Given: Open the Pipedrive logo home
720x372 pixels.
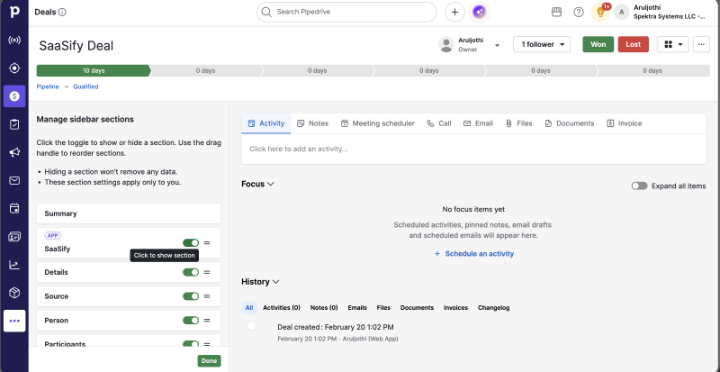Looking at the screenshot, I should click(x=14, y=12).
